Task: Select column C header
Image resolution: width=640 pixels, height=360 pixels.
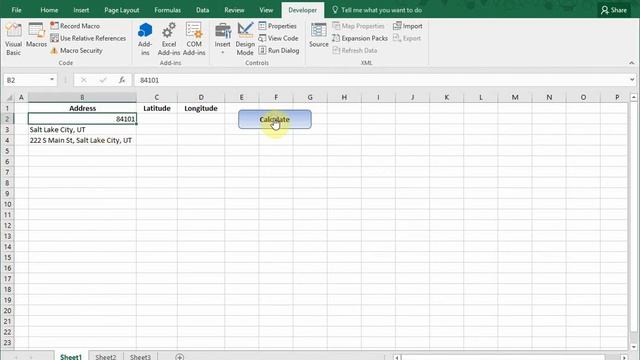Action: click(157, 97)
